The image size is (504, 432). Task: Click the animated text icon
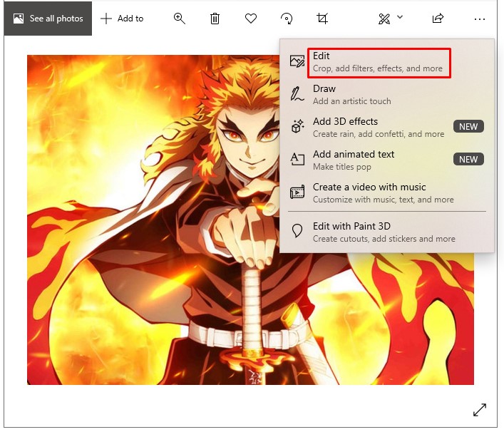click(x=297, y=159)
